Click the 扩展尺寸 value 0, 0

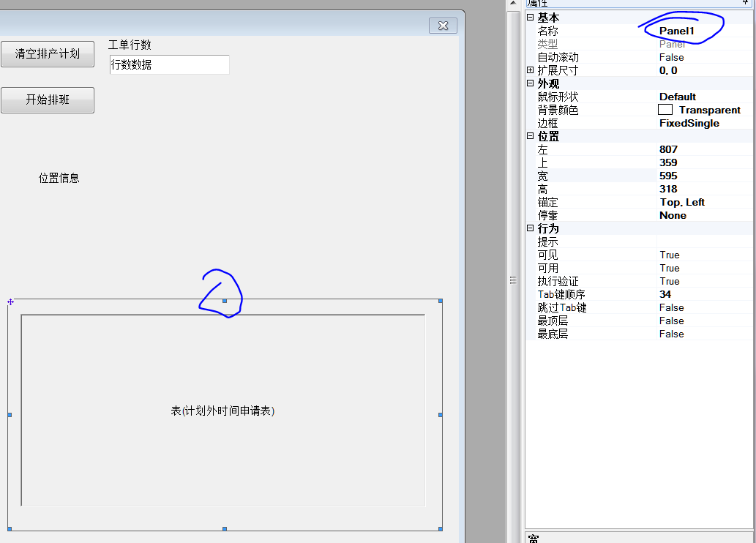tap(667, 70)
